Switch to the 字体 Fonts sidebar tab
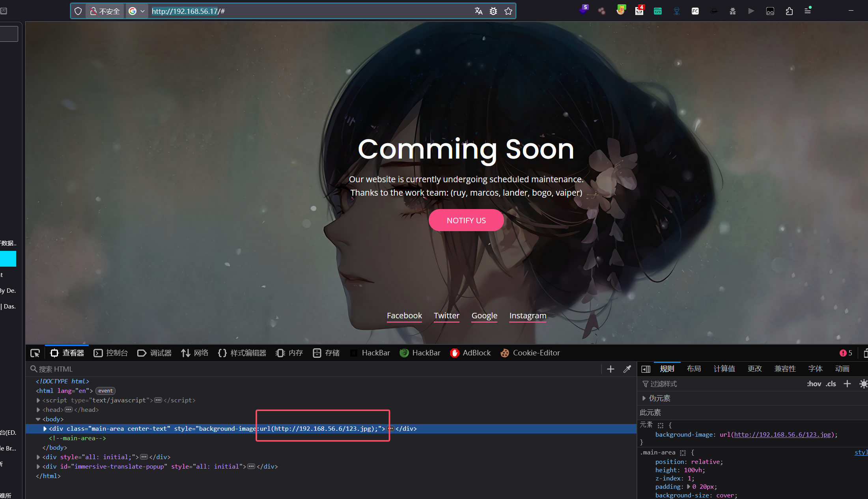The width and height of the screenshot is (868, 499). (815, 369)
